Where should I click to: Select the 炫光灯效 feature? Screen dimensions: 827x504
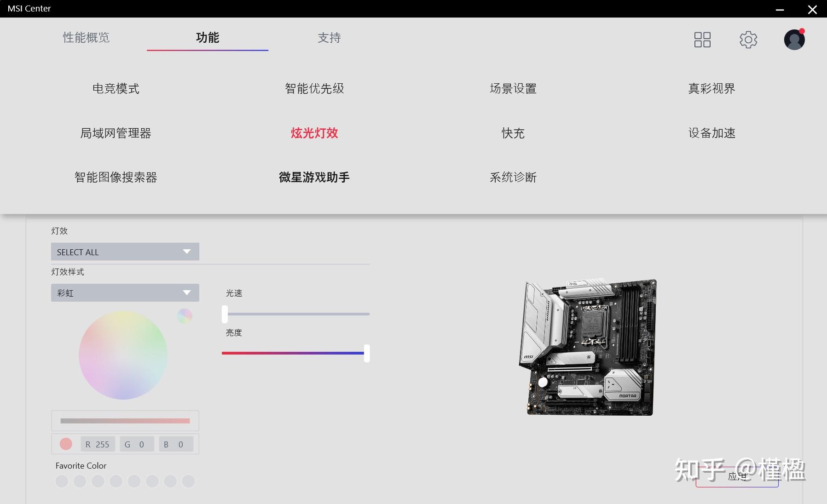click(x=314, y=133)
